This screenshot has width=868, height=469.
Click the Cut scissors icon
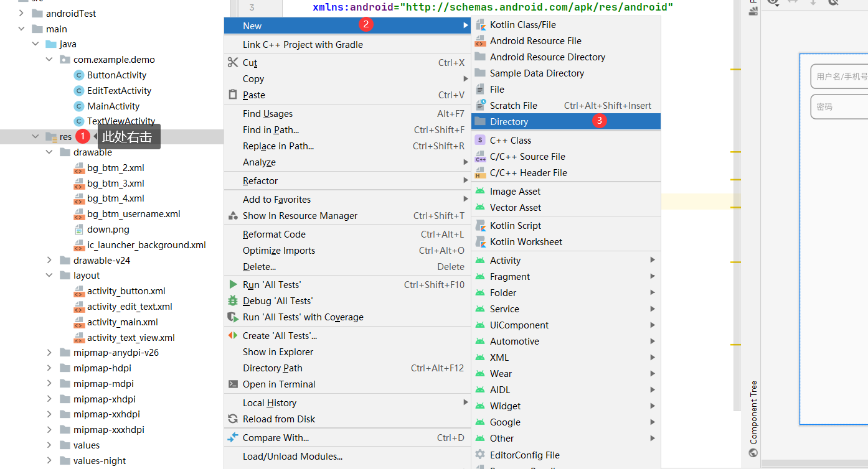233,63
